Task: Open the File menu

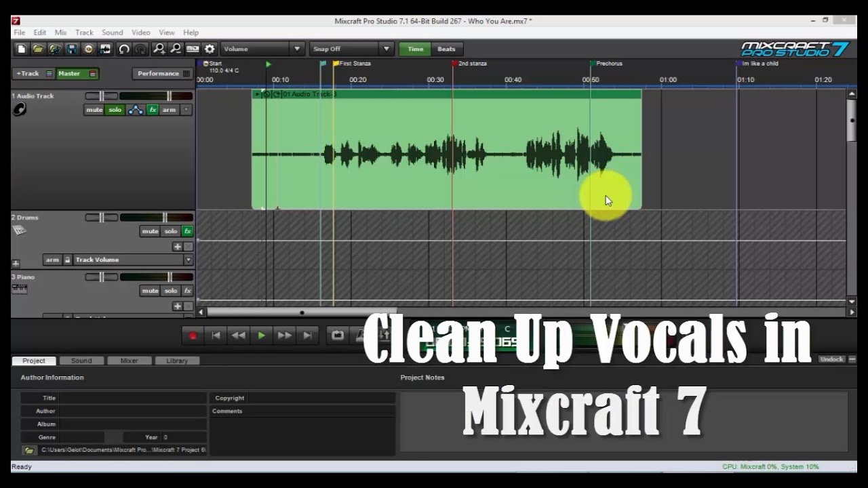Action: pos(20,33)
